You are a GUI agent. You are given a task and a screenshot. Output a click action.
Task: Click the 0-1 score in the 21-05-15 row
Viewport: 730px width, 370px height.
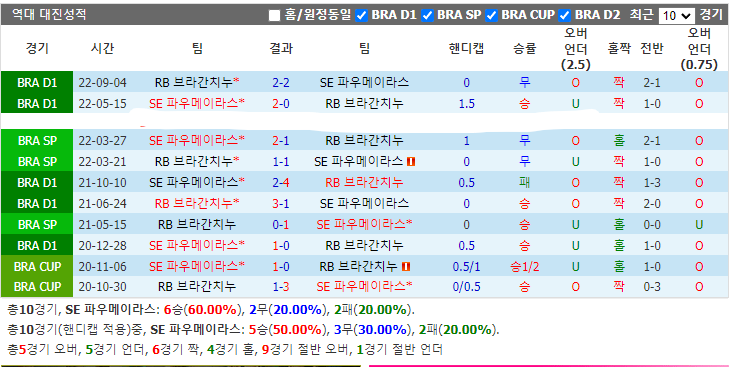point(281,225)
